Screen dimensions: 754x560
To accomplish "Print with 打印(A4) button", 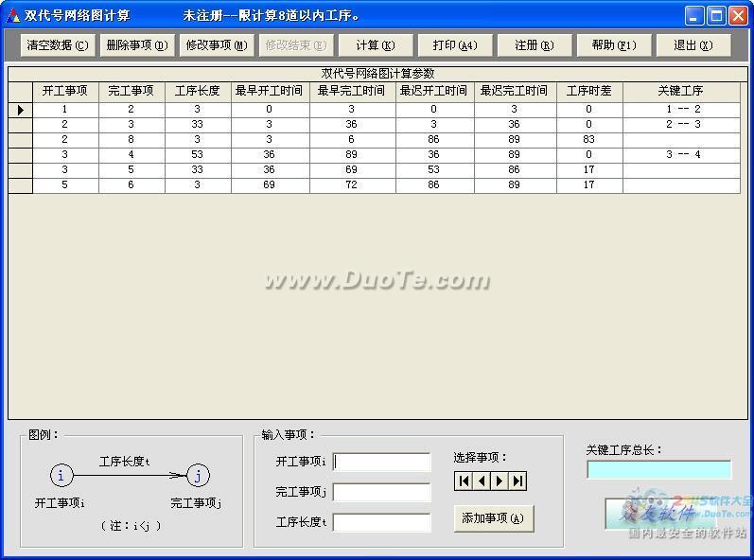I will tap(455, 45).
